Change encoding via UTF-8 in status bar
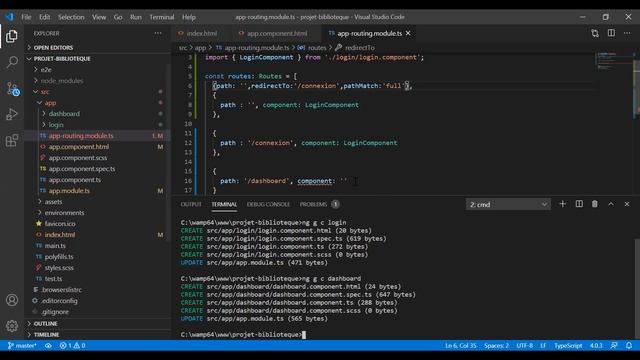The height and width of the screenshot is (360, 640). [524, 345]
